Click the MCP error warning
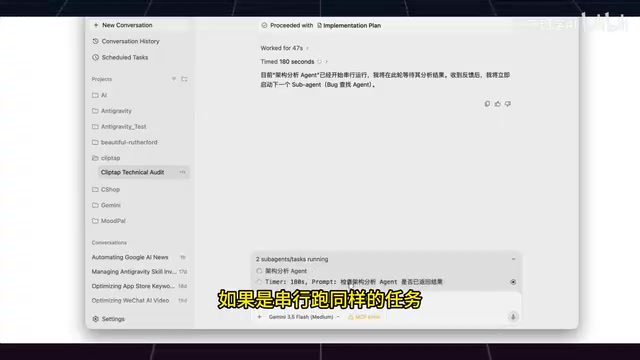Viewport: 640px width, 360px height. 364,317
